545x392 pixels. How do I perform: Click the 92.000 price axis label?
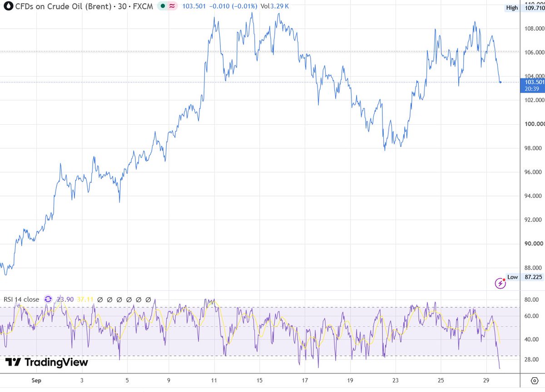point(533,220)
